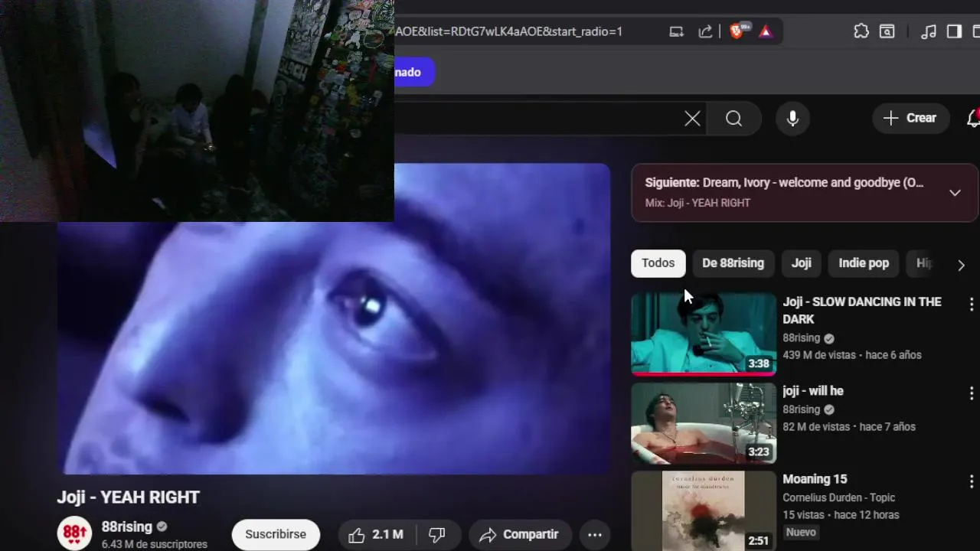This screenshot has width=980, height=551.
Task: Click 'Mix: Joji - YEAH RIGHT' text
Action: 697,203
